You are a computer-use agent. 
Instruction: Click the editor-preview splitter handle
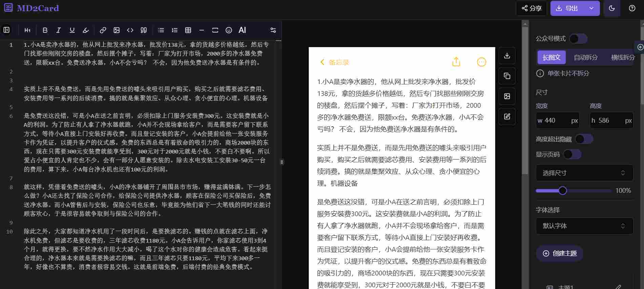[282, 162]
